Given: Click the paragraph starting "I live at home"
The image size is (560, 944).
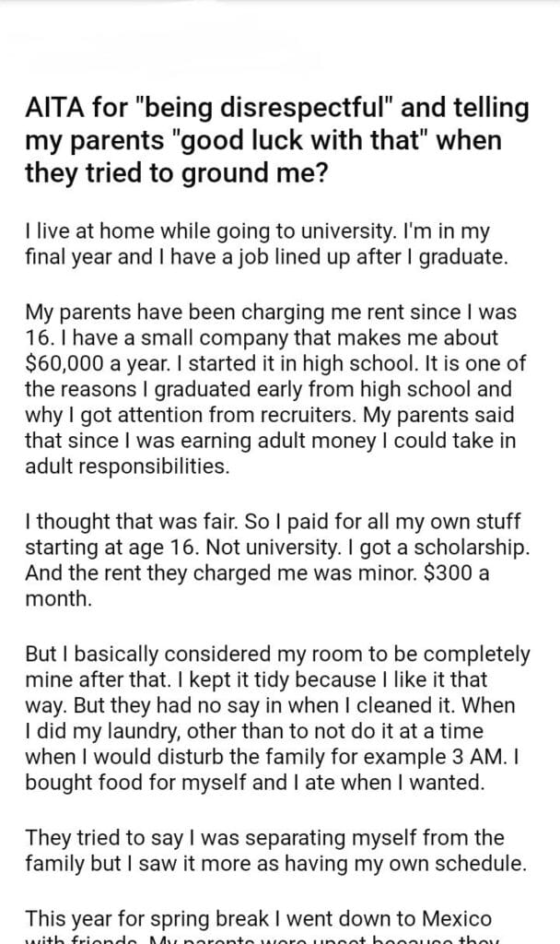Looking at the screenshot, I should (x=267, y=243).
